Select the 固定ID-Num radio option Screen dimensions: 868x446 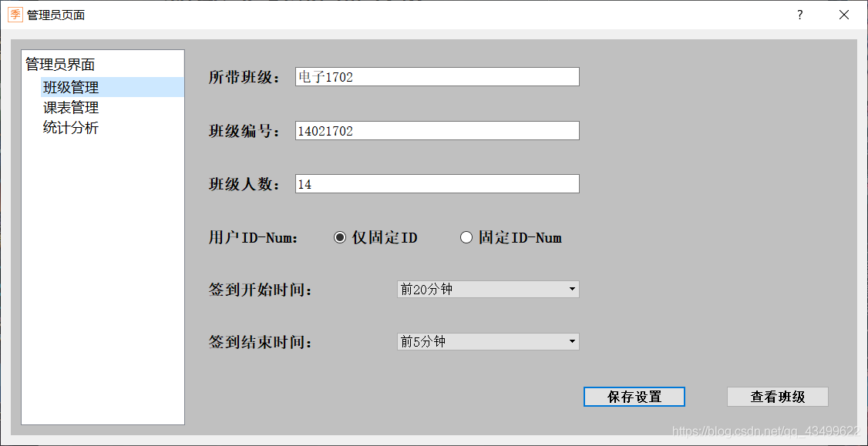(511, 238)
